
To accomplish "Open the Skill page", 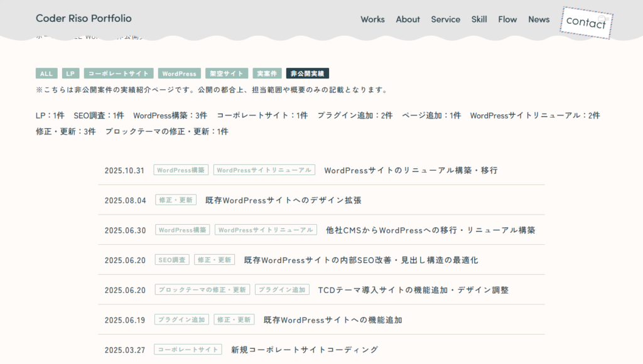I will pos(479,19).
